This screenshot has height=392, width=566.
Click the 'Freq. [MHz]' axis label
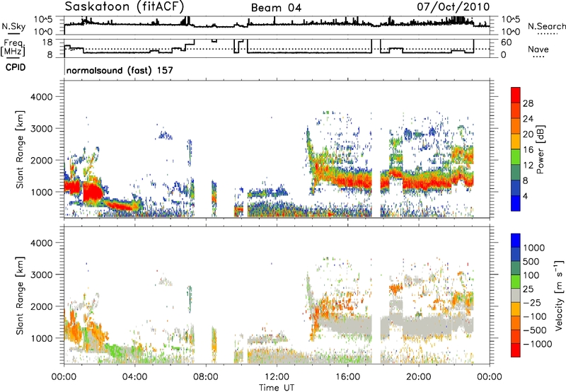pyautogui.click(x=13, y=47)
